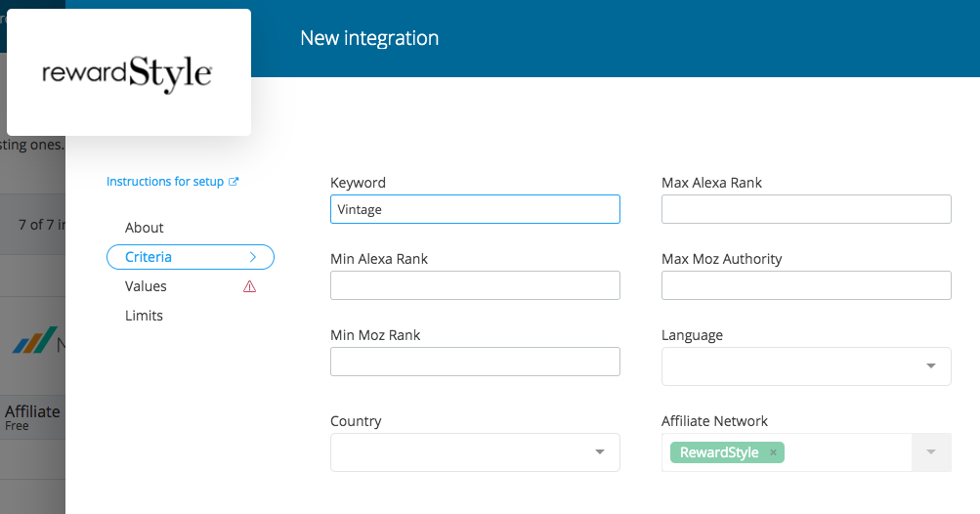
Task: Go to the About section
Action: (x=145, y=228)
